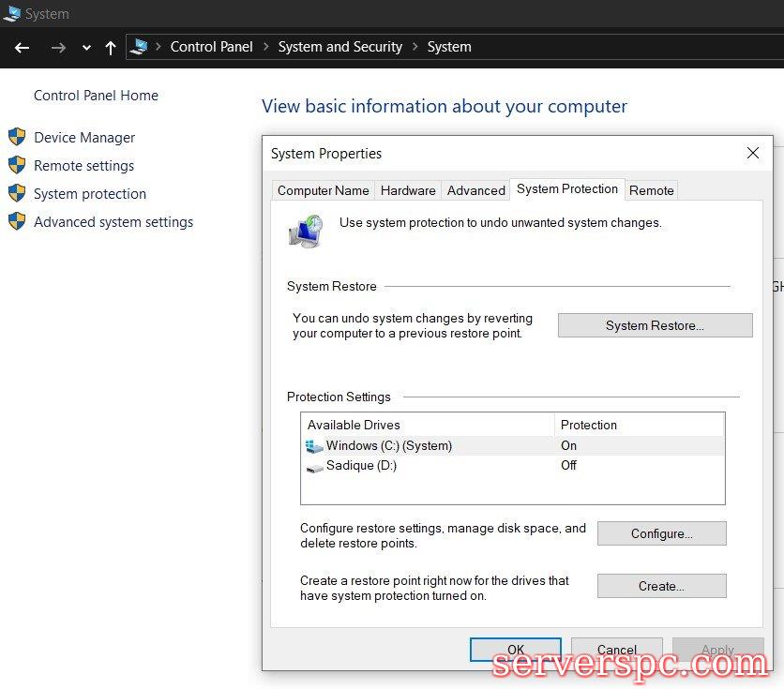Open the Advanced tab

(x=475, y=190)
